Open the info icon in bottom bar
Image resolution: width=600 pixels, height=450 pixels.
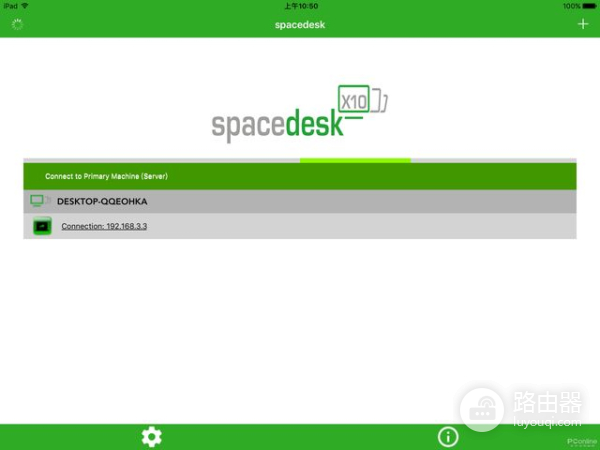click(x=448, y=437)
